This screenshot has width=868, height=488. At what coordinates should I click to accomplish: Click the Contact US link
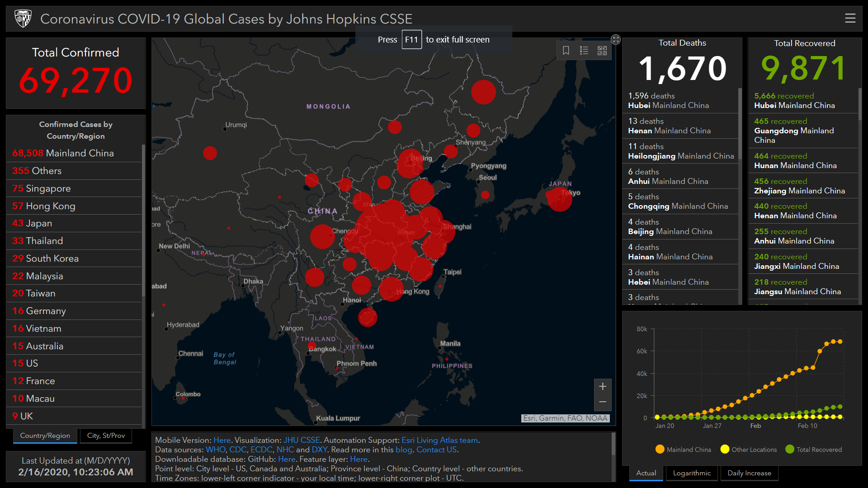(436, 450)
